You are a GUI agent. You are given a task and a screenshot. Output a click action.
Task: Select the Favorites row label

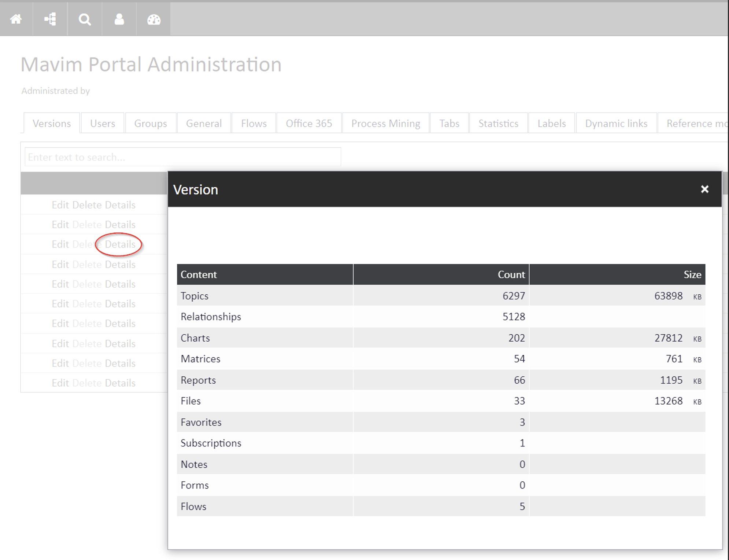click(201, 422)
